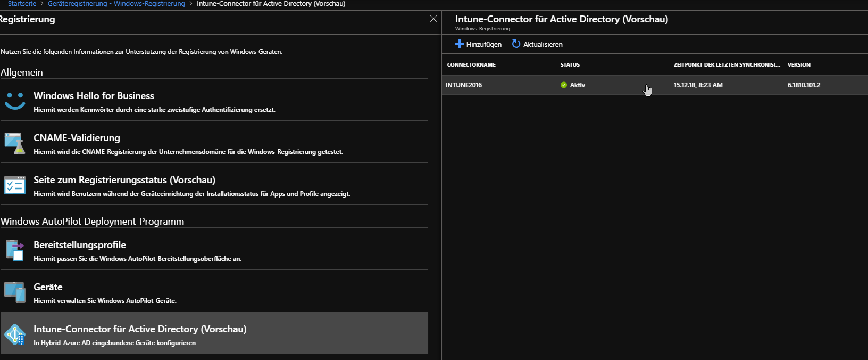This screenshot has width=868, height=360.
Task: Click the description about Windows AutoPilot-Bereitstellungsoberfläche
Action: coord(138,259)
